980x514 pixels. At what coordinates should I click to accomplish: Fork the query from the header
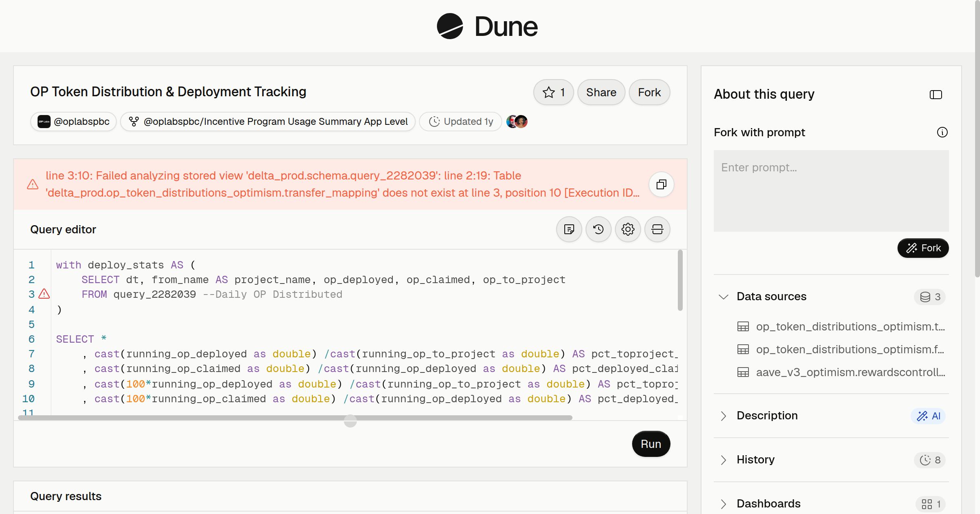point(649,92)
